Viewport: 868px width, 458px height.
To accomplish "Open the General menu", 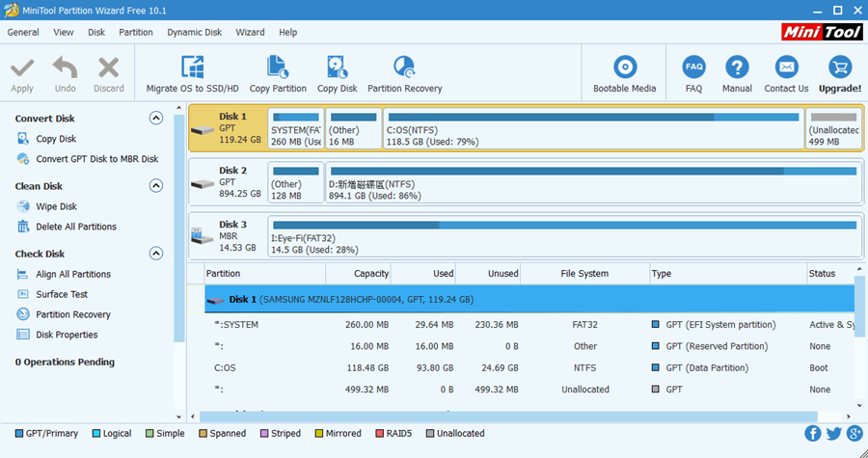I will click(23, 32).
